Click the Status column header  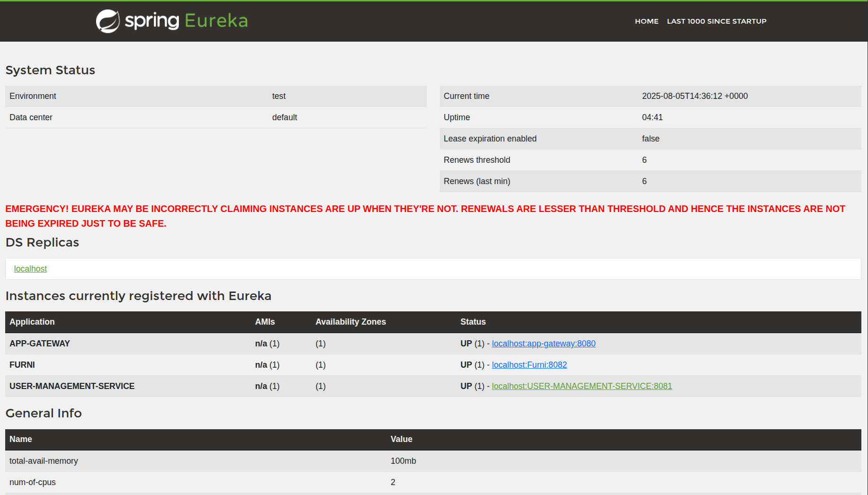(473, 322)
